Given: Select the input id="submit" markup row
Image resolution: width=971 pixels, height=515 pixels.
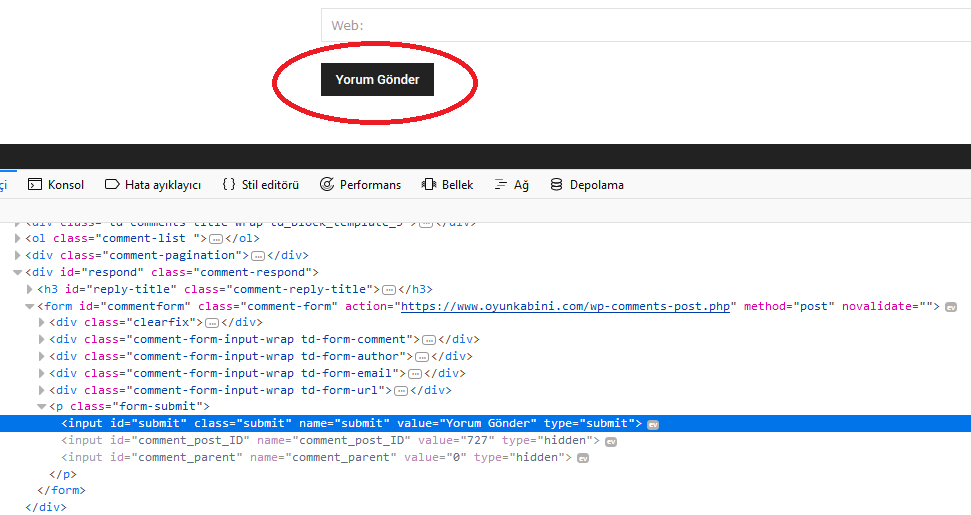Looking at the screenshot, I should pyautogui.click(x=486, y=423).
